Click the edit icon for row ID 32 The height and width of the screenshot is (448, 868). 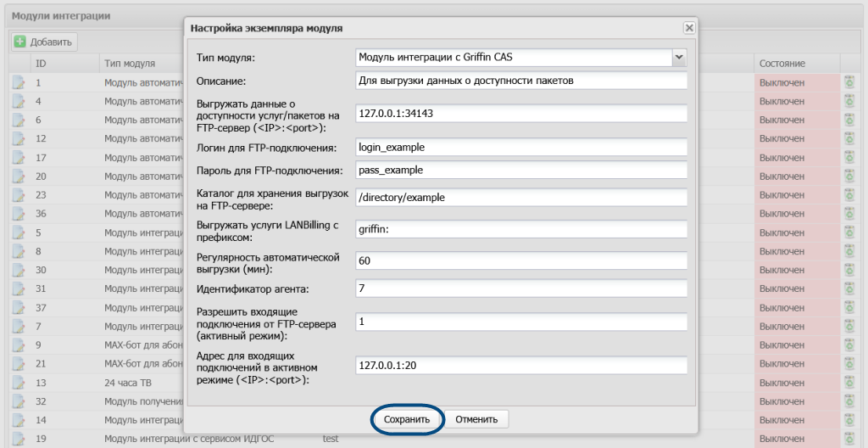(x=19, y=401)
